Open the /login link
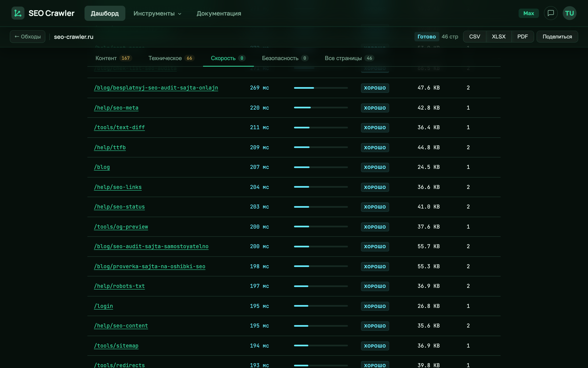This screenshot has width=588, height=368. point(104,306)
